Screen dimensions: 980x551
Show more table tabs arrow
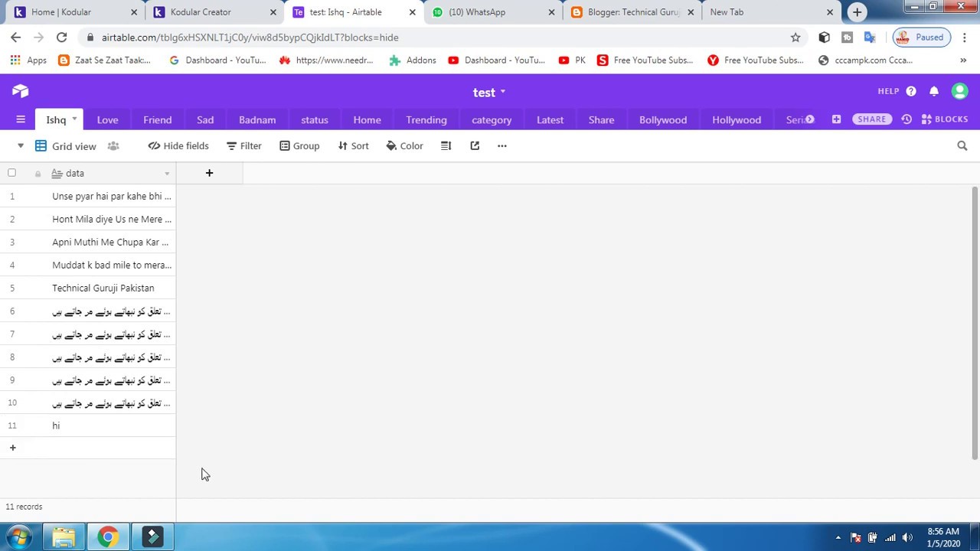(810, 119)
